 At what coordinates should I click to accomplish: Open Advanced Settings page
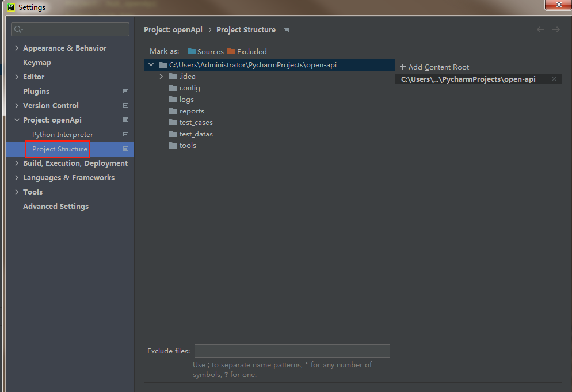(x=56, y=206)
